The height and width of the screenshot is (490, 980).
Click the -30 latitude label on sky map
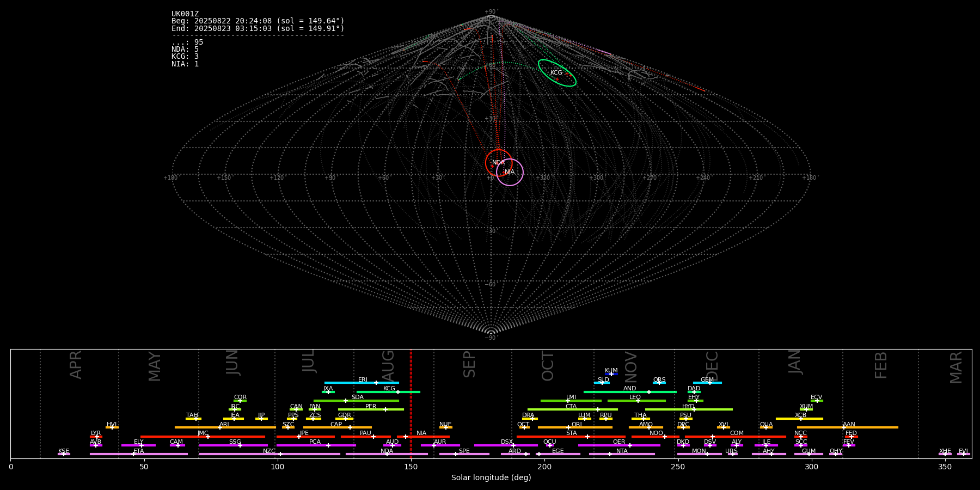[x=491, y=231]
